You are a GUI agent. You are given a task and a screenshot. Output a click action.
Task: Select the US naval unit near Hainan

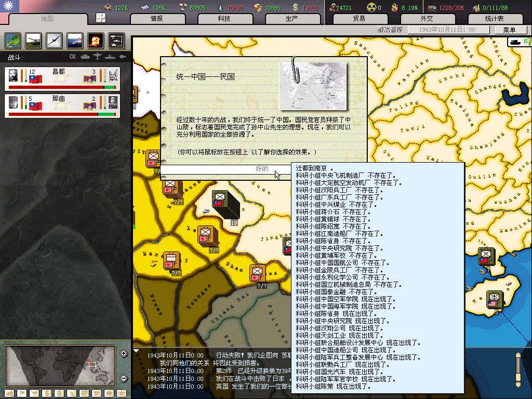pos(495,299)
